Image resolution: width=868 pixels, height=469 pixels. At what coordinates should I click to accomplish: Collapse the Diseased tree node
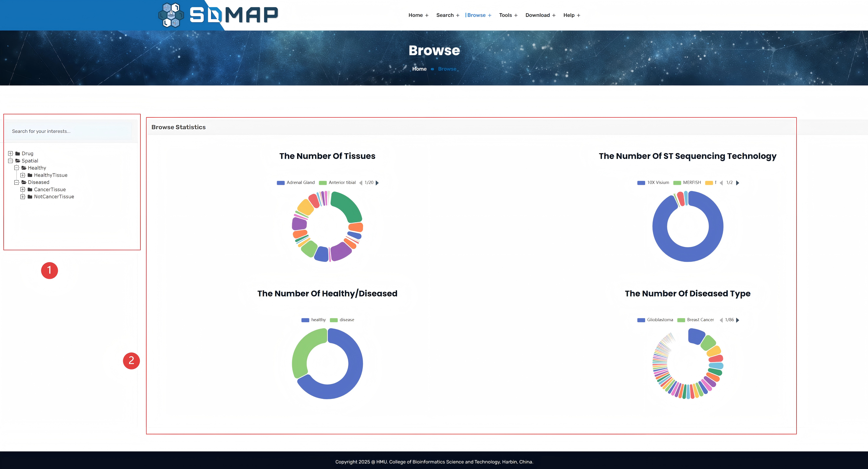[x=16, y=182]
